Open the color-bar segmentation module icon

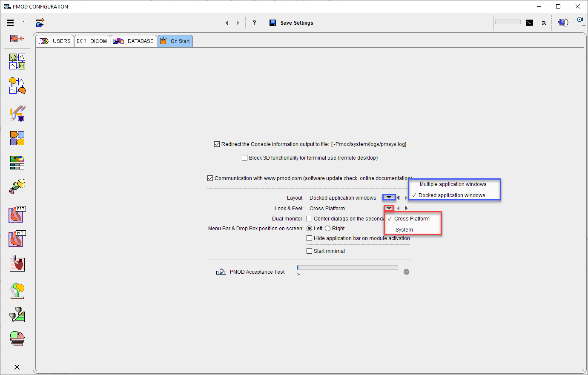coord(17,163)
